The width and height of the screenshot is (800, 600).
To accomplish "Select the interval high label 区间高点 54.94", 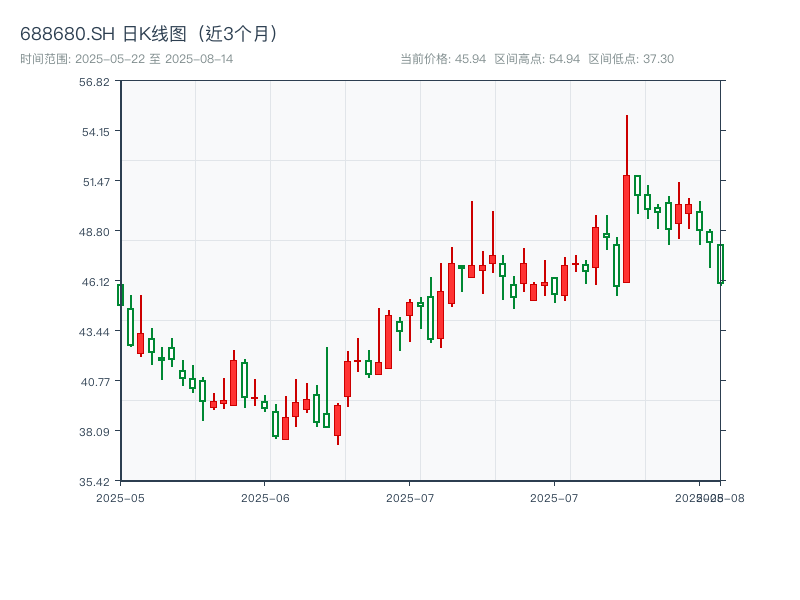I will 537,59.
